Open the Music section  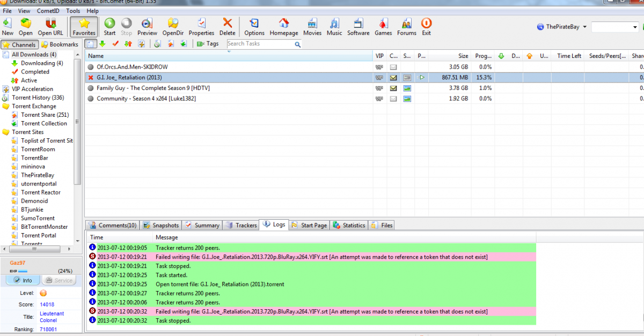[334, 26]
